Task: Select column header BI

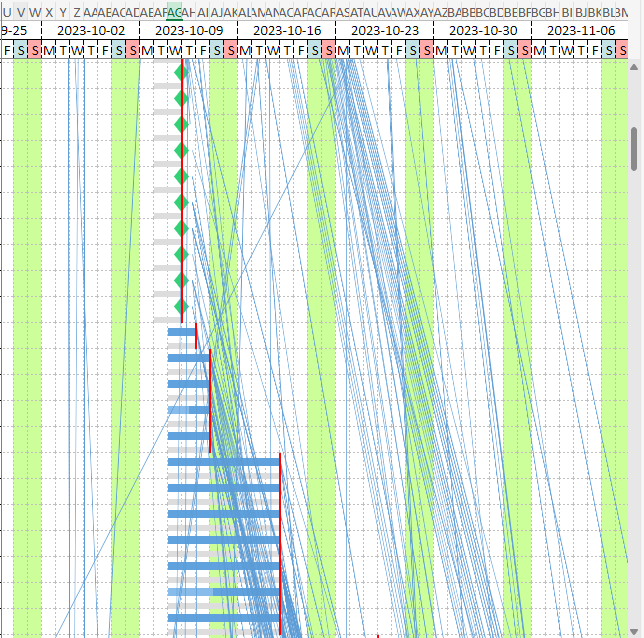Action: click(566, 13)
